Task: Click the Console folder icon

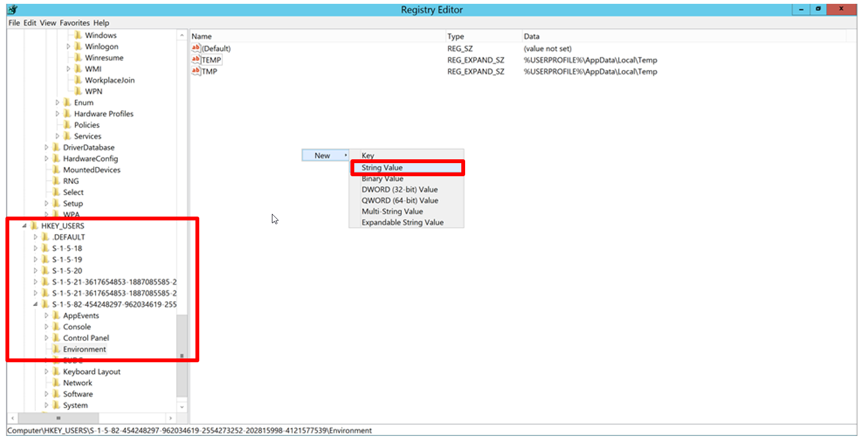Action: (x=56, y=327)
